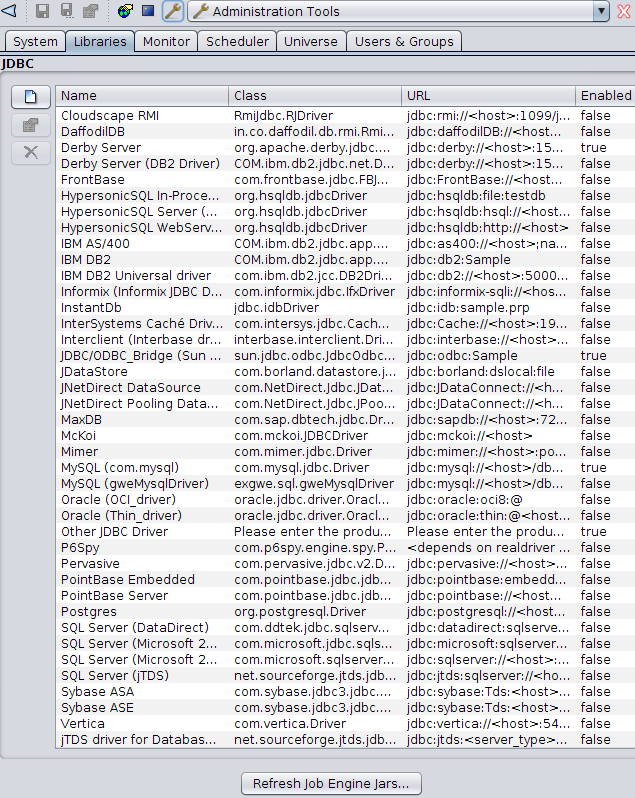The height and width of the screenshot is (798, 635).
Task: Select the McKoi driver row
Action: 345,436
